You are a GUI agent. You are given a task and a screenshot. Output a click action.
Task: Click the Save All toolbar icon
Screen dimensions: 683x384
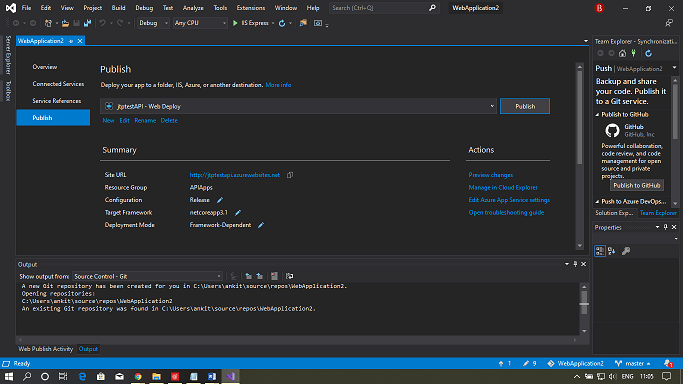point(88,23)
